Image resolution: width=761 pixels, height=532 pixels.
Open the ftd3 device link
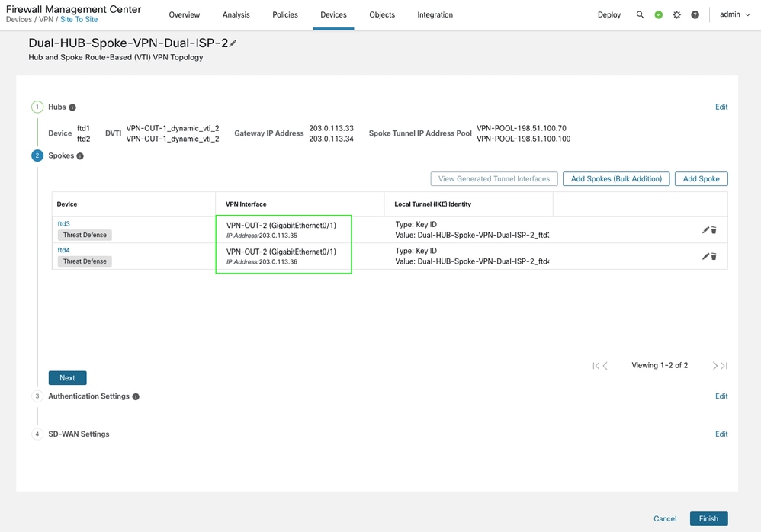point(63,223)
